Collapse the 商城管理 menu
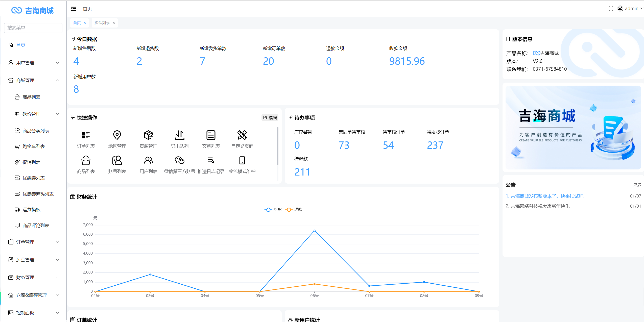Viewport: 644px width, 322px height. tap(33, 80)
